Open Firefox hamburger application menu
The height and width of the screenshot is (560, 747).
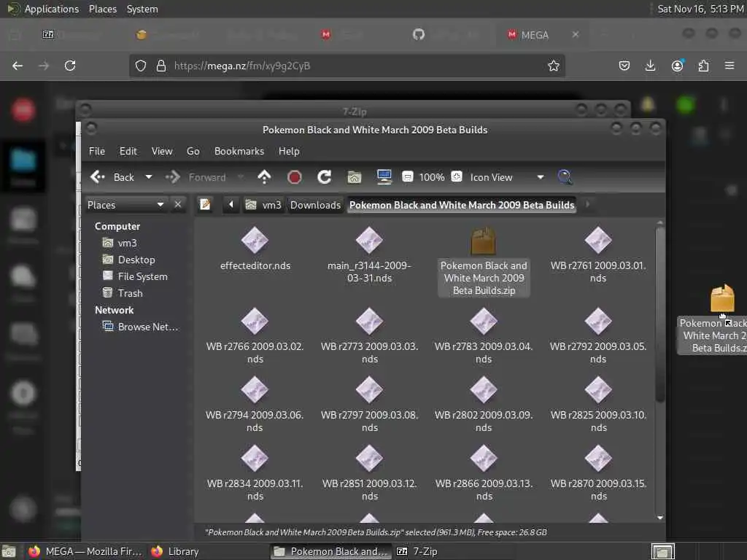(729, 66)
